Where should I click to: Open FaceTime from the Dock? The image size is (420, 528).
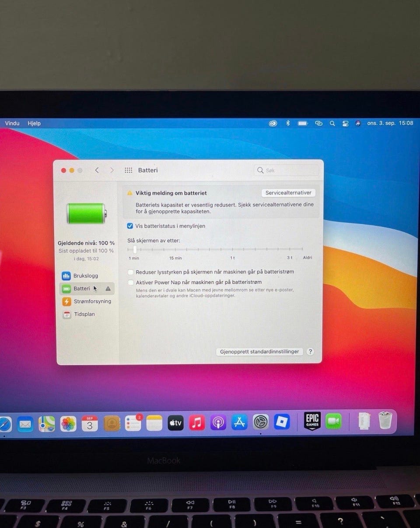[334, 421]
